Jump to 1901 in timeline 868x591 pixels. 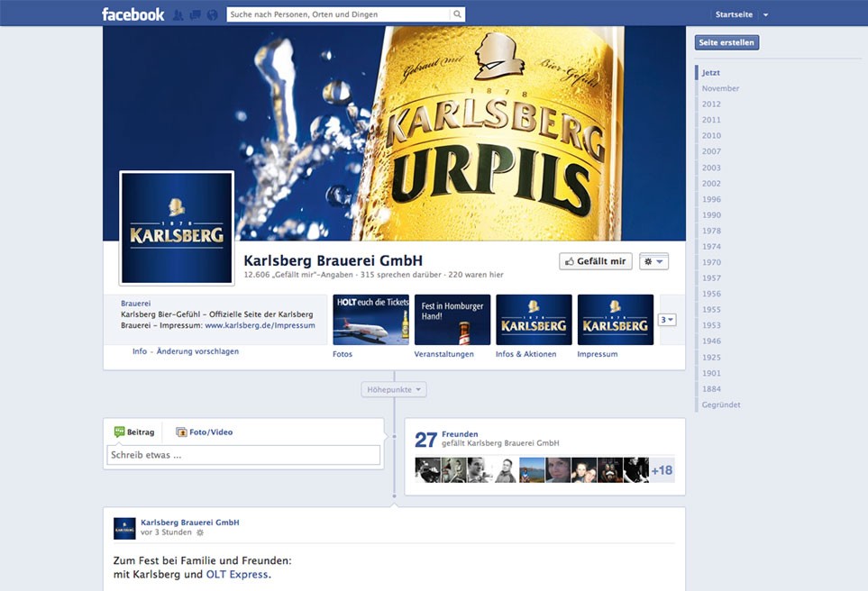711,374
